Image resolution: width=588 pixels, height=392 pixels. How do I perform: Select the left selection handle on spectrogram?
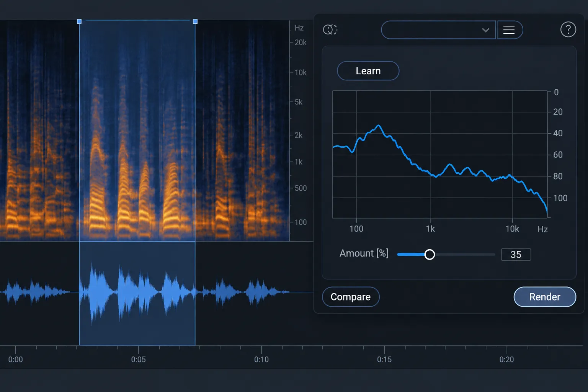(79, 21)
